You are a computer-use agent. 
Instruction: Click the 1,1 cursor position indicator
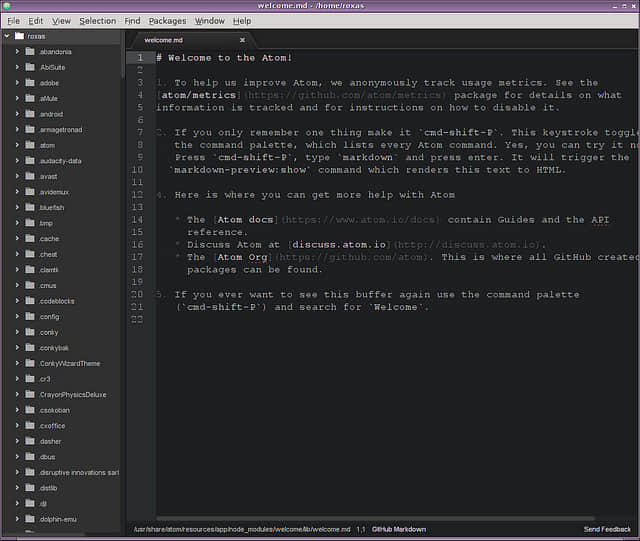click(x=361, y=529)
